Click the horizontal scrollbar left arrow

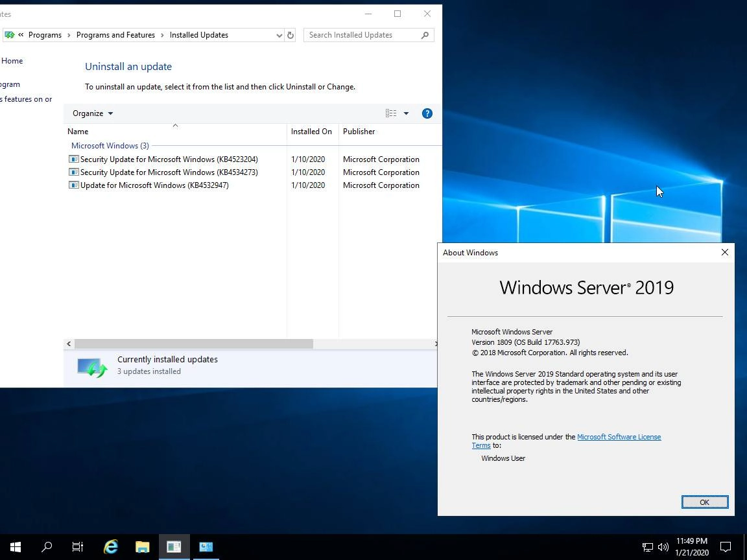click(69, 344)
